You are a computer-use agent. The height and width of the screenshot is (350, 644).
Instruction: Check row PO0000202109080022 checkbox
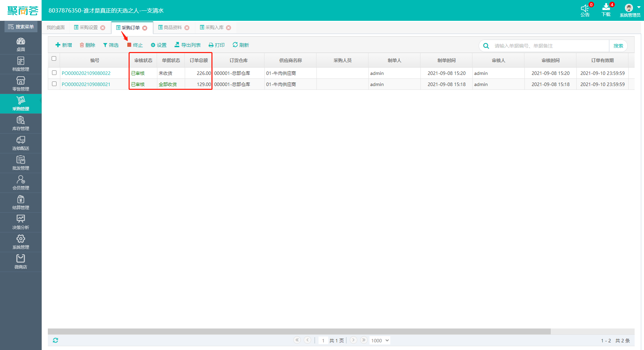point(54,73)
